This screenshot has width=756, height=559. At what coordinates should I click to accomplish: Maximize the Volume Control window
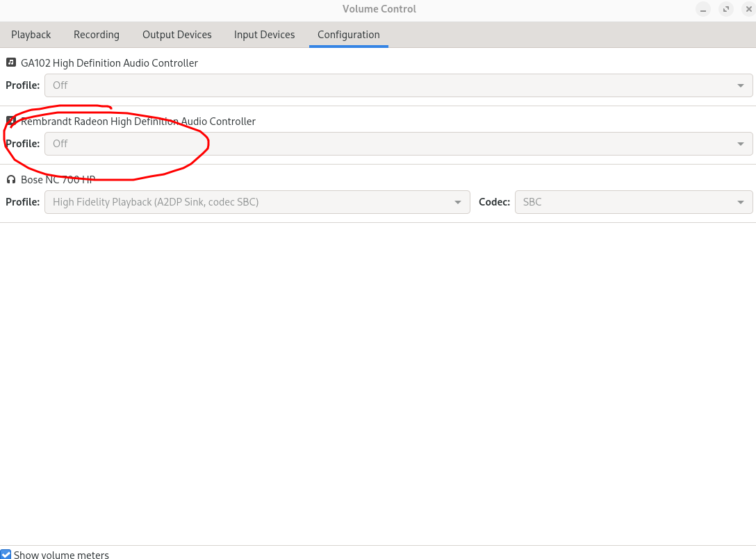(x=725, y=9)
